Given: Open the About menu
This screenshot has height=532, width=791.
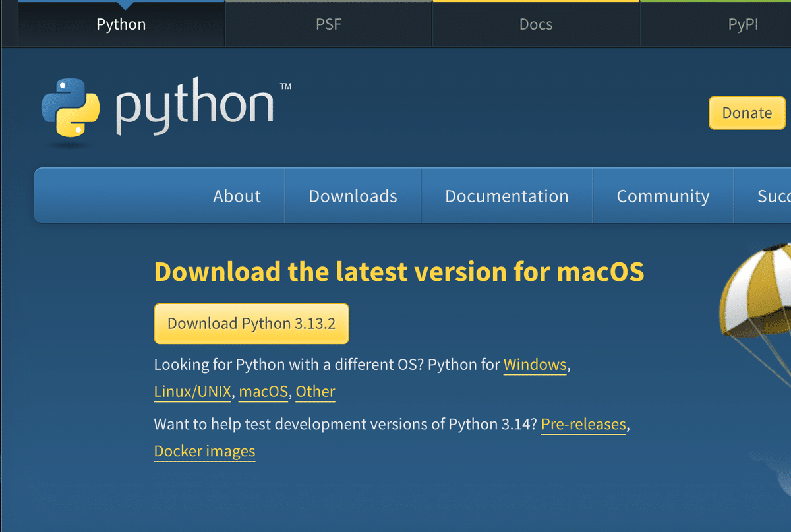Looking at the screenshot, I should pyautogui.click(x=237, y=196).
